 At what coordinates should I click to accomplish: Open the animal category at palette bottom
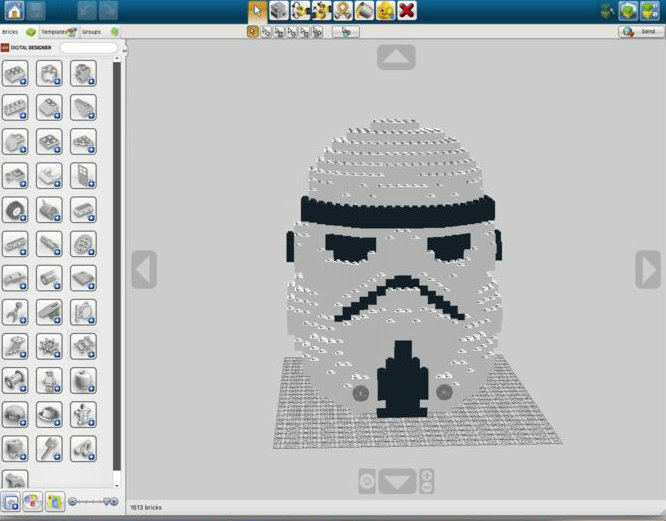point(15,479)
